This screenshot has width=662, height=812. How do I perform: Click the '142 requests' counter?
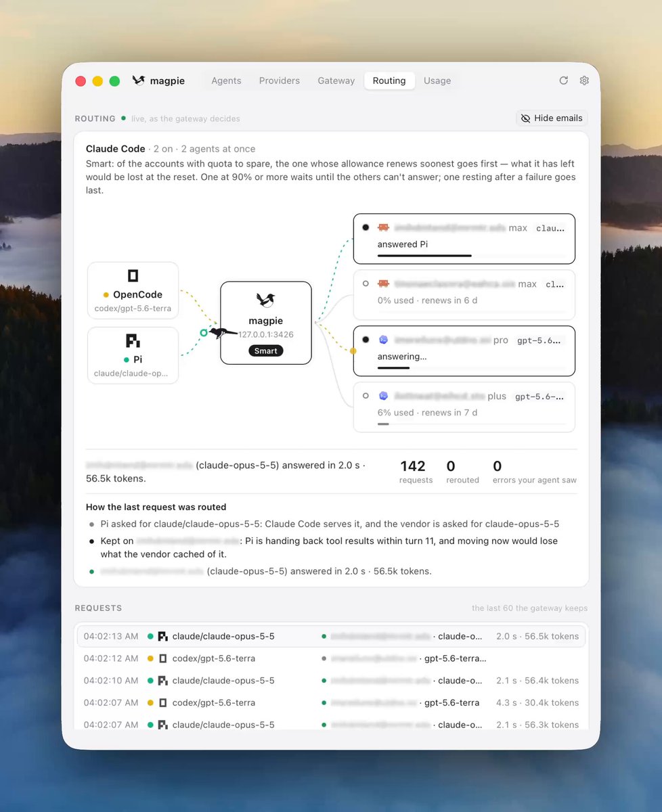(x=416, y=472)
